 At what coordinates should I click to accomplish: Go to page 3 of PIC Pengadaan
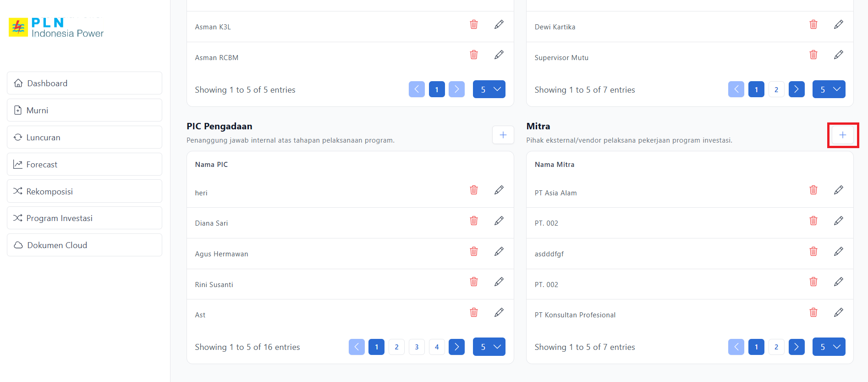coord(417,347)
